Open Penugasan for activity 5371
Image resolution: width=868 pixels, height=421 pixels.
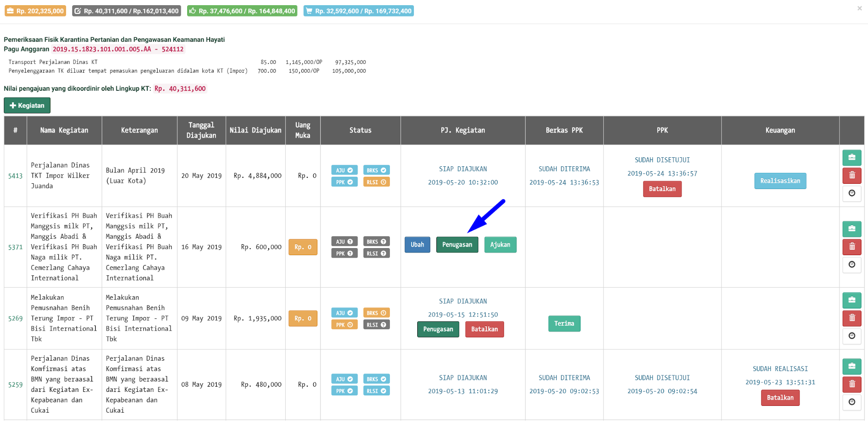pos(457,245)
